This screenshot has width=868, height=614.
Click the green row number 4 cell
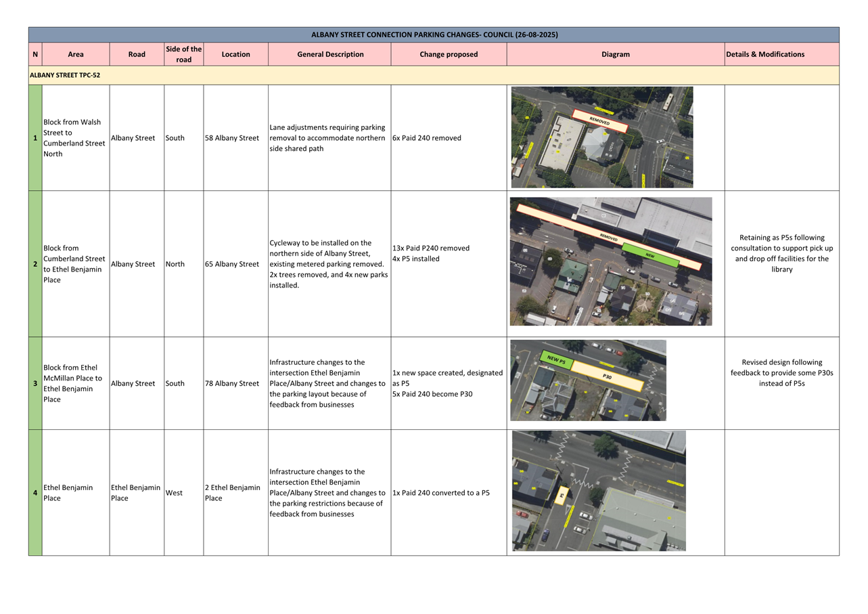(35, 493)
